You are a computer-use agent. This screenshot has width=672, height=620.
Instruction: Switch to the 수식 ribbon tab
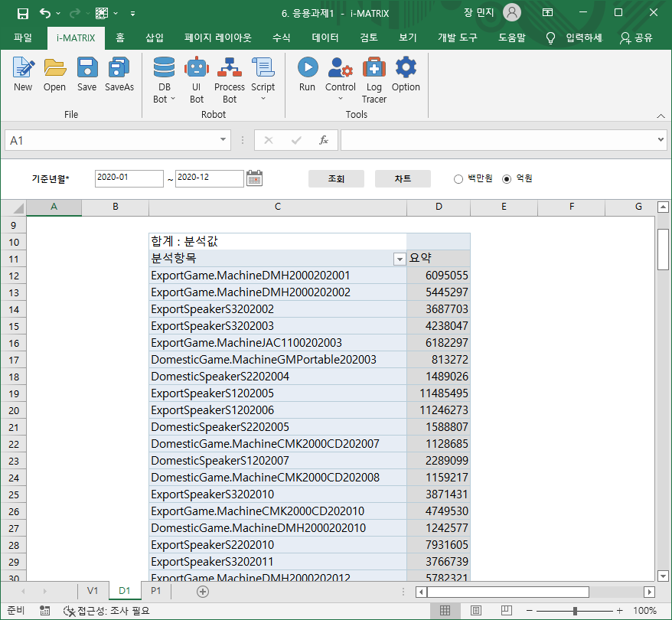(281, 38)
